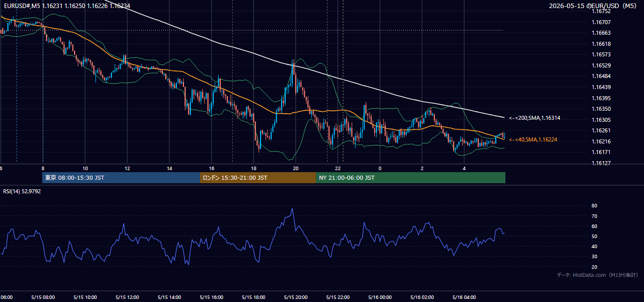644x302 pixels.
Task: Click RSI scale value 80
Action: 595,206
